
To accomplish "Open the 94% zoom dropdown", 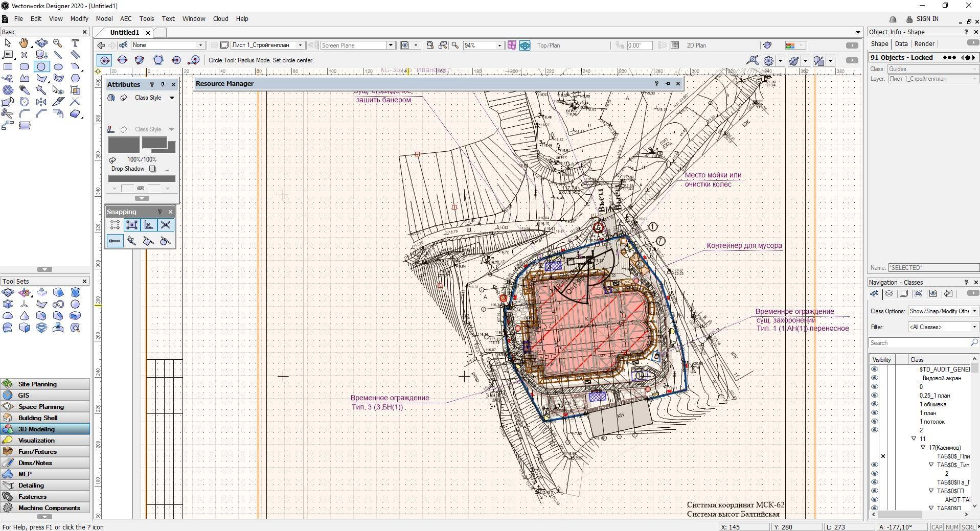I will (483, 45).
